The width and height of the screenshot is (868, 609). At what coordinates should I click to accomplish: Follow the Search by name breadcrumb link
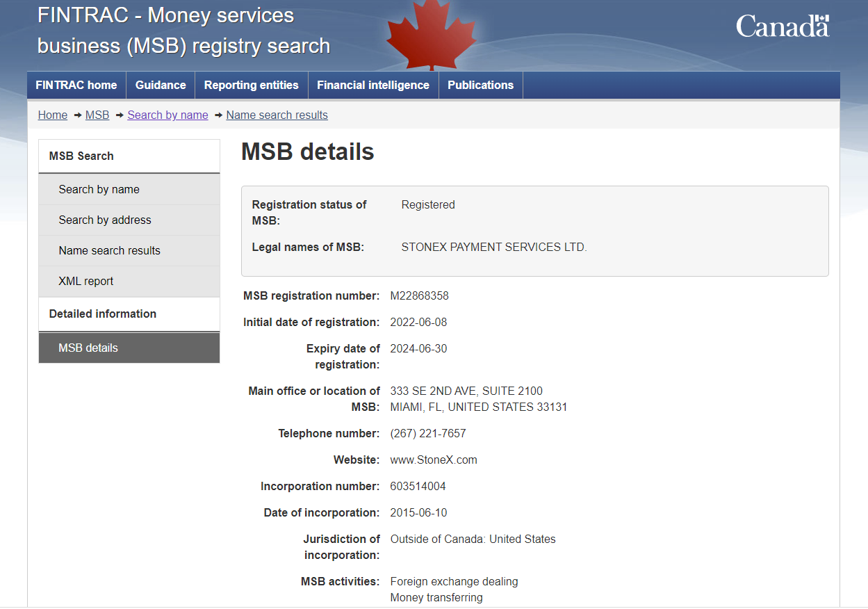[167, 115]
